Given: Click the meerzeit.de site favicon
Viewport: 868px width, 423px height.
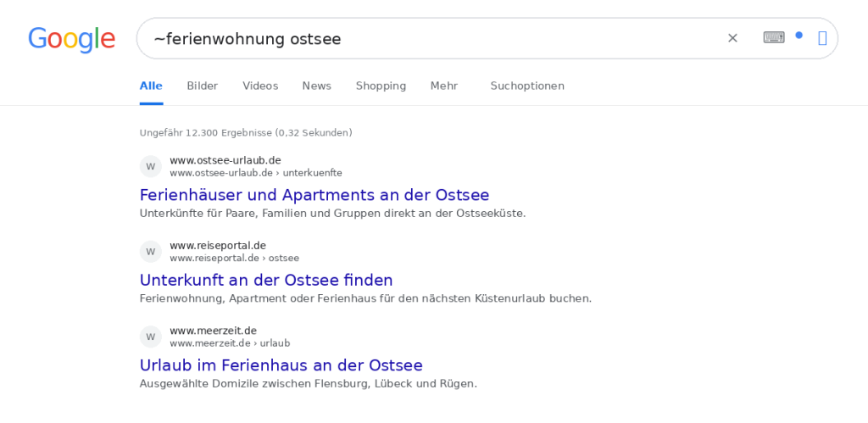Looking at the screenshot, I should tap(151, 337).
